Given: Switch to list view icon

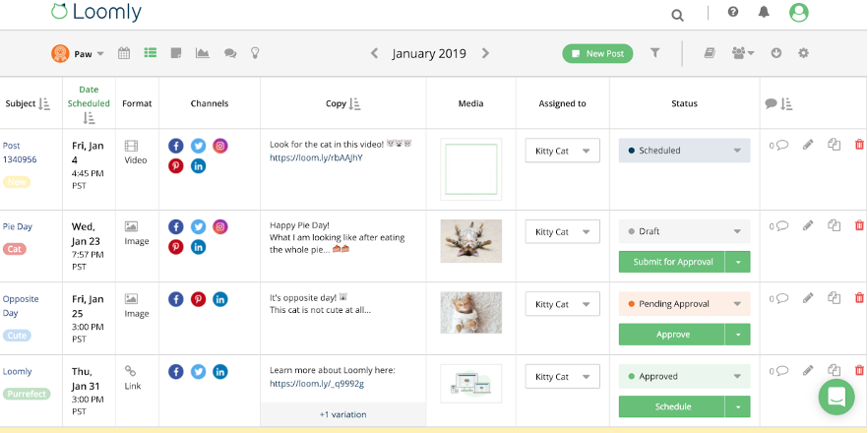Looking at the screenshot, I should (151, 53).
